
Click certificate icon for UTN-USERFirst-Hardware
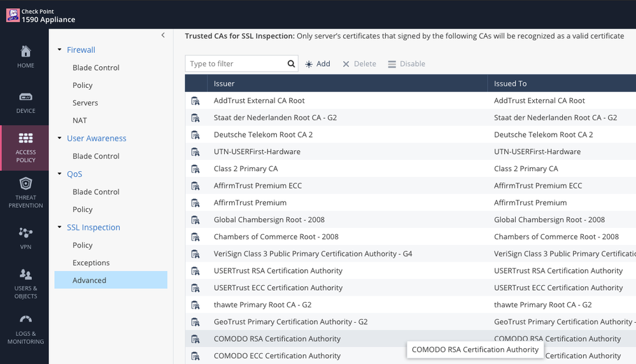coord(195,152)
